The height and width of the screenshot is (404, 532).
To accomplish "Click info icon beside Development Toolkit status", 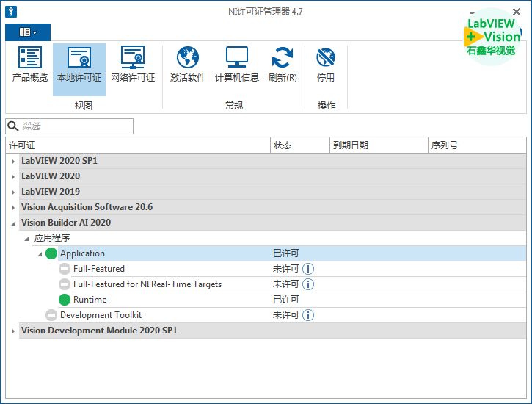I will pyautogui.click(x=308, y=315).
